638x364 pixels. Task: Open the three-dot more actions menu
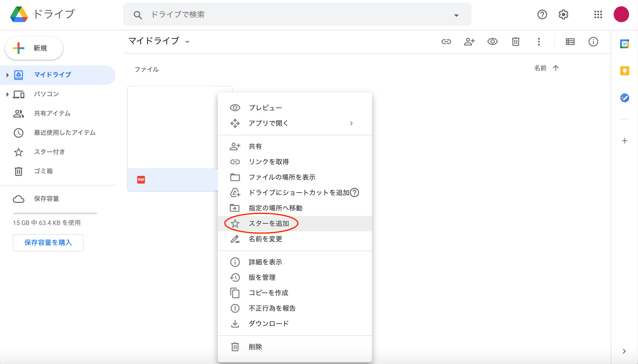(x=539, y=42)
